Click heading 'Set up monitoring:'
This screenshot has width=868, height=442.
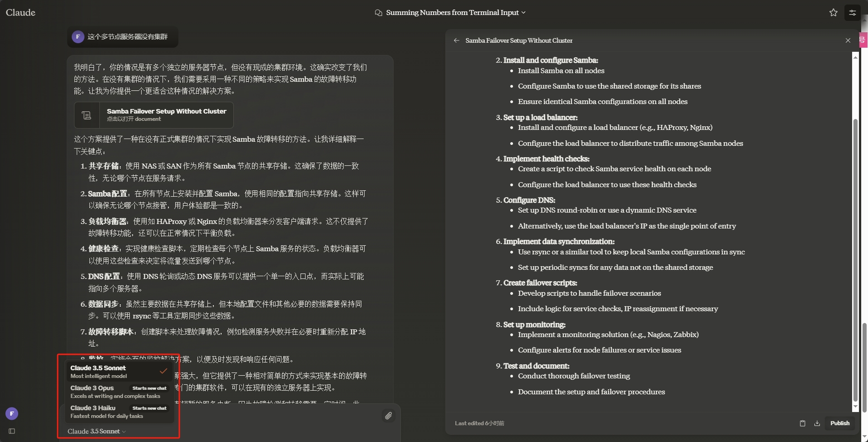pyautogui.click(x=534, y=324)
